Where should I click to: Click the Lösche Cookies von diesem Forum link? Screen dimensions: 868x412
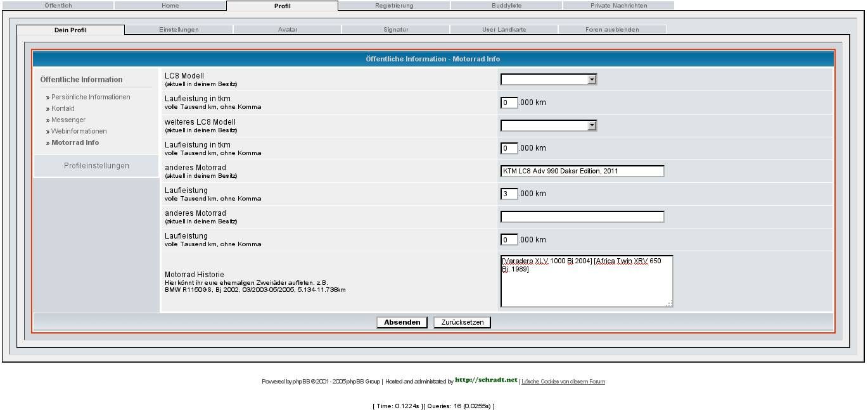click(x=563, y=382)
